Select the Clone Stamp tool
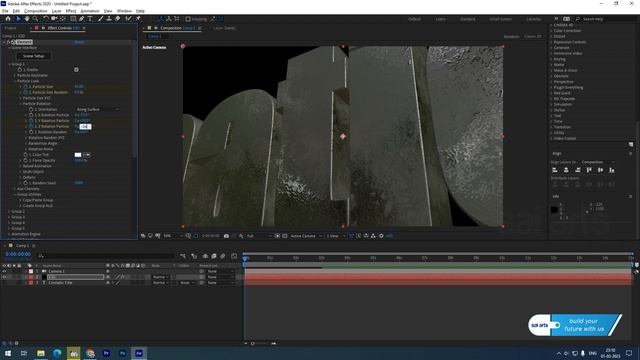The image size is (640, 360). pyautogui.click(x=109, y=19)
